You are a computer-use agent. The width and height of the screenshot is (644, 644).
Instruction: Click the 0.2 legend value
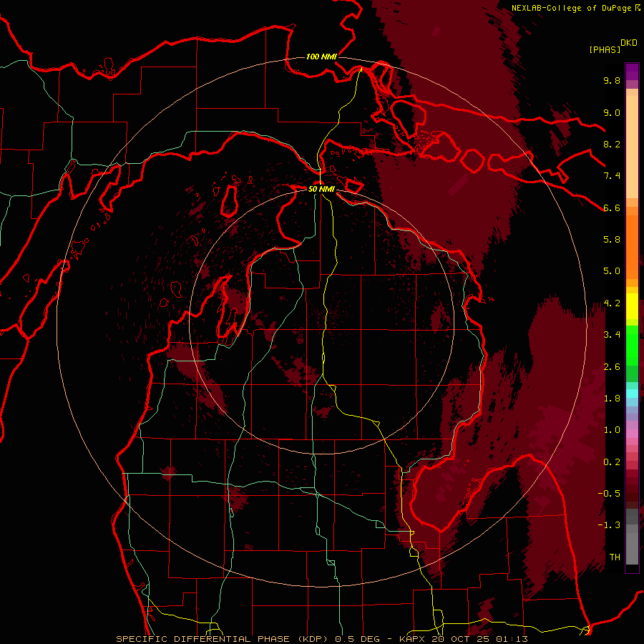coord(612,462)
